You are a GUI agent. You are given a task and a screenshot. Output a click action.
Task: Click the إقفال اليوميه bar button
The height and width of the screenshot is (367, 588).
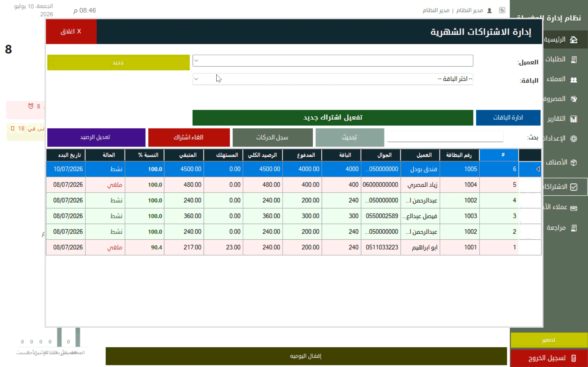pos(306,356)
